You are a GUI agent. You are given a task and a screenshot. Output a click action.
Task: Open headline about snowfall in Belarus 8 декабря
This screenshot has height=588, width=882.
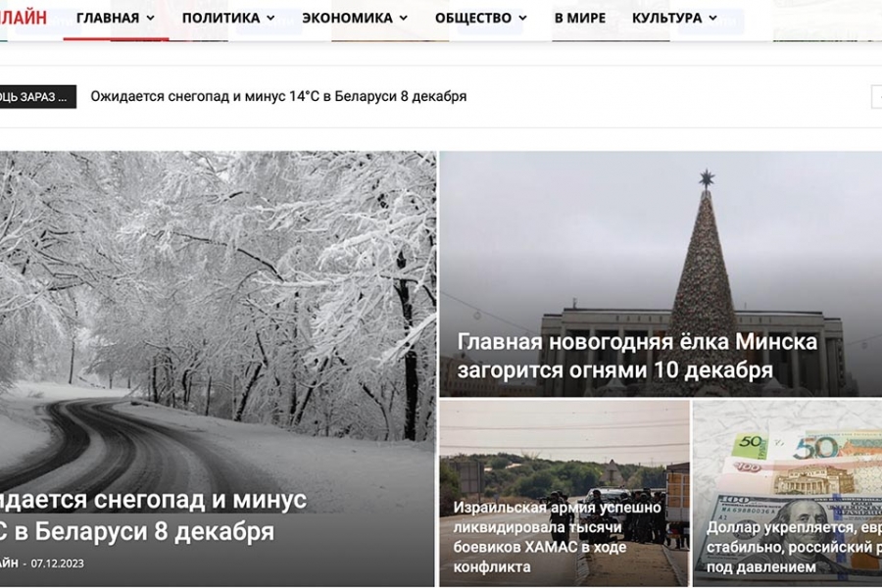coord(153,514)
